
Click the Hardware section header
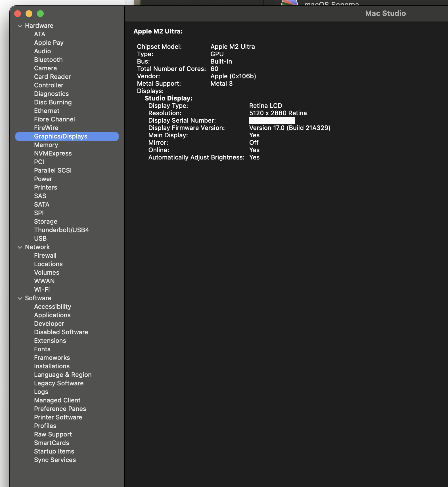[x=39, y=26]
